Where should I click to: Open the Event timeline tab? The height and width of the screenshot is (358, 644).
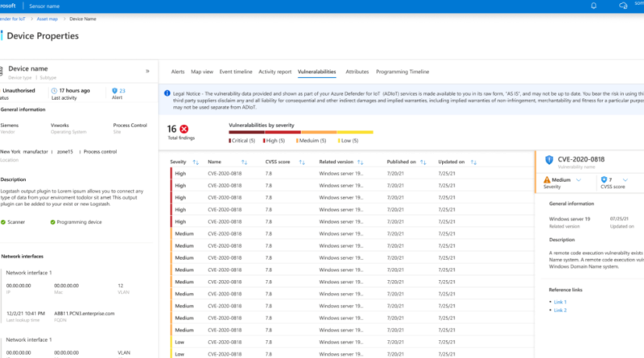point(236,72)
